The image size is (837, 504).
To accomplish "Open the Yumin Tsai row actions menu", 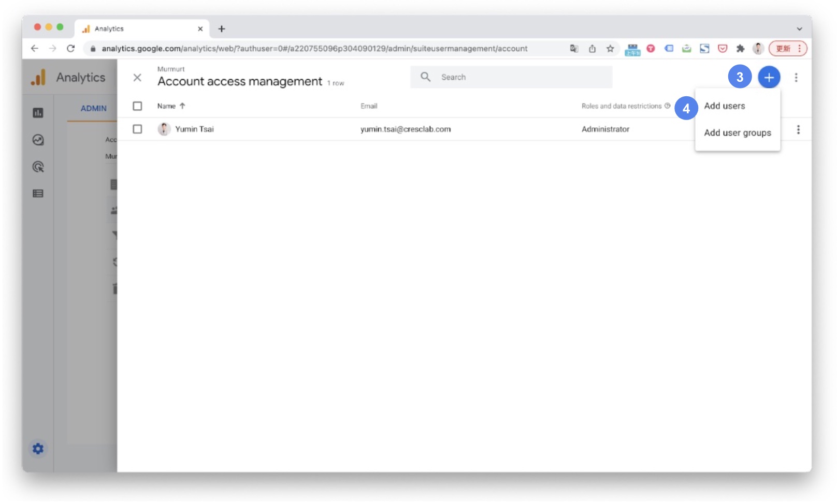I will point(798,129).
